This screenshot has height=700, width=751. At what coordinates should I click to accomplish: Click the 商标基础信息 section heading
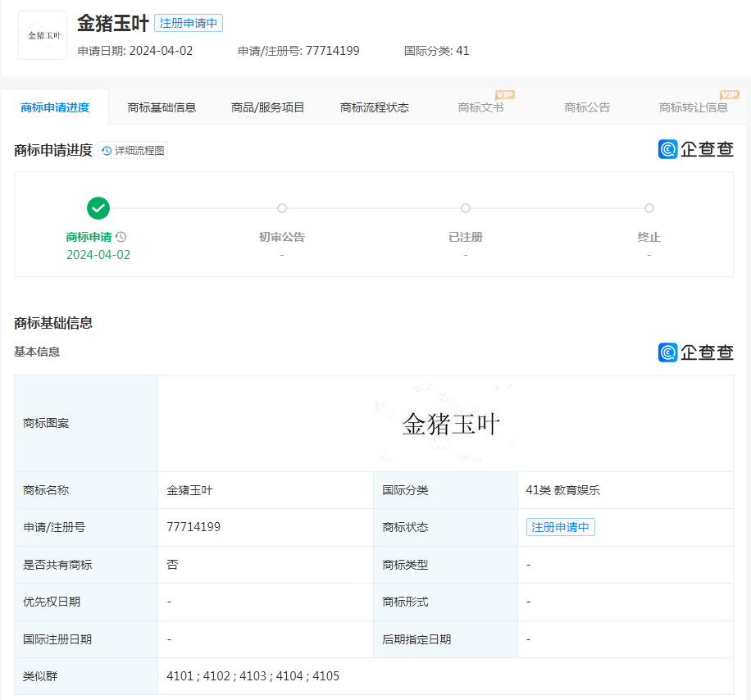[x=53, y=323]
